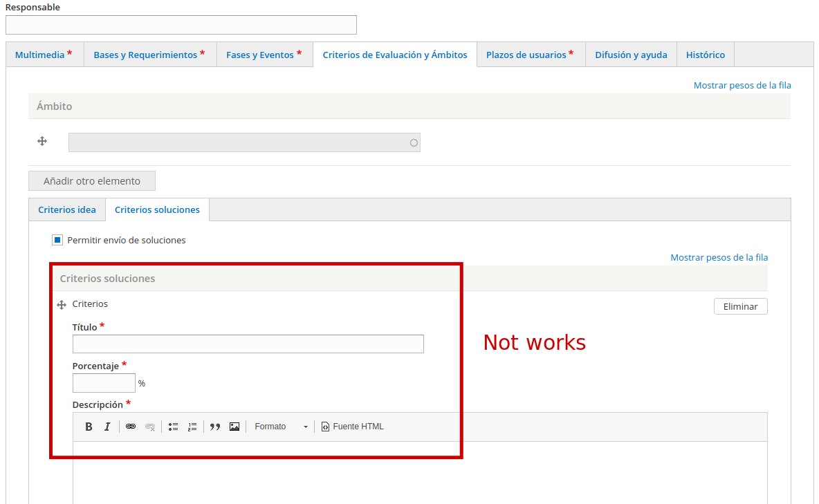Click Mostrar pesos de la fila above Criterios soluciones

pyautogui.click(x=719, y=256)
